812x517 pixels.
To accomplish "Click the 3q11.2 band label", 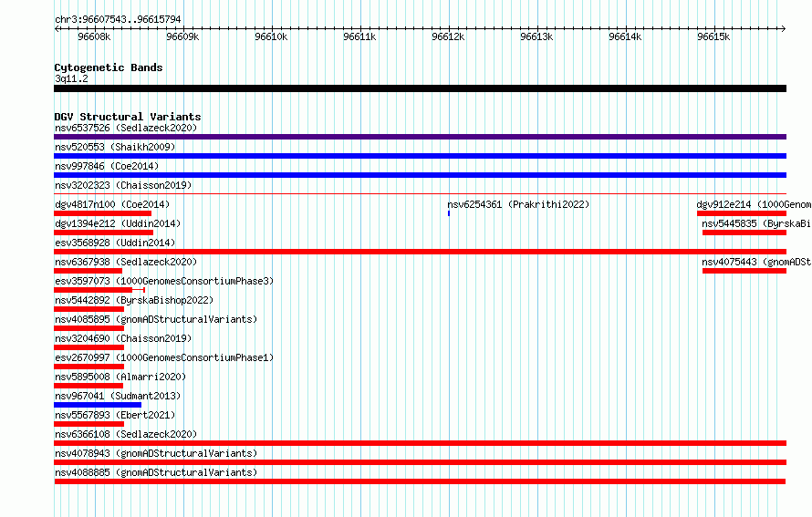I will coord(71,78).
